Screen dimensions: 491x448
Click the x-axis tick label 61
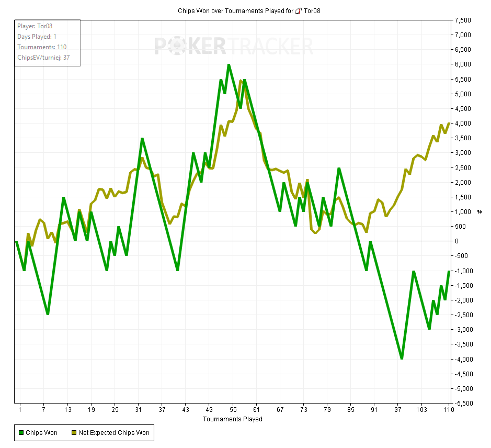click(x=256, y=409)
